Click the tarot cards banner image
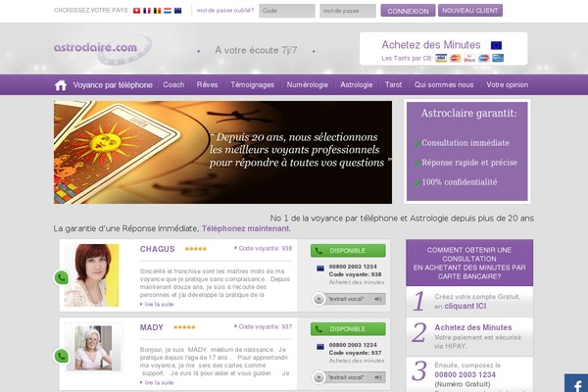This screenshot has height=392, width=588. (222, 152)
